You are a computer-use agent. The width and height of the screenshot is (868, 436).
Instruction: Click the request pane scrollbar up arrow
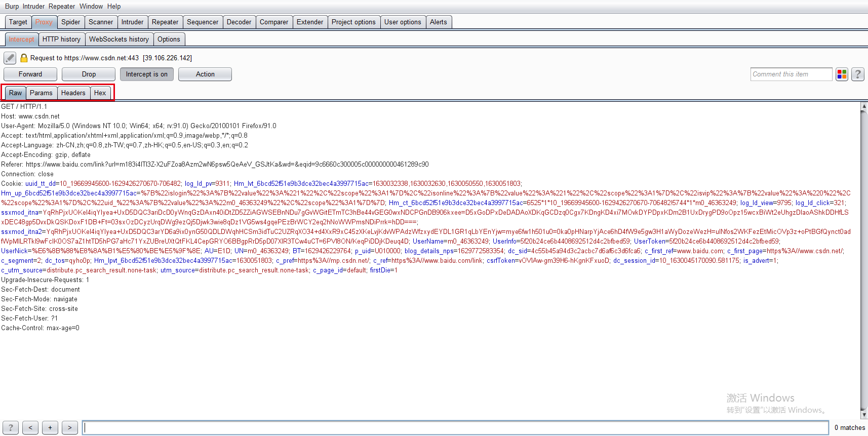864,106
